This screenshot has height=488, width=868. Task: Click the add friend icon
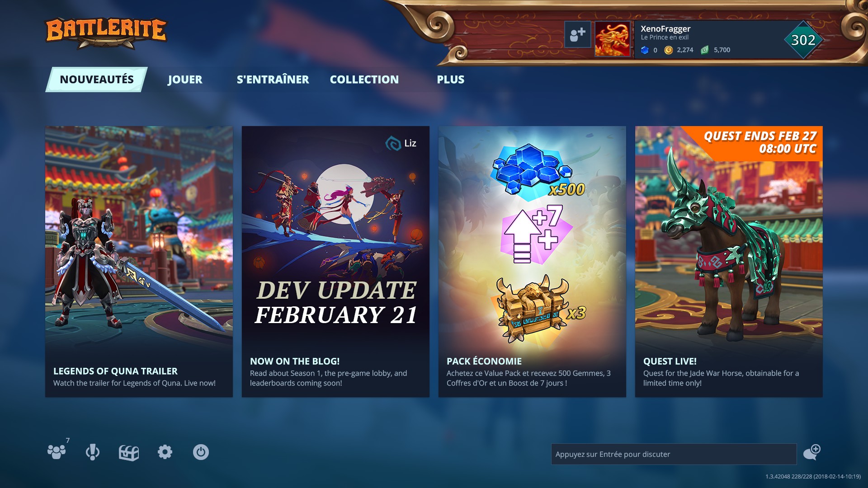(577, 34)
